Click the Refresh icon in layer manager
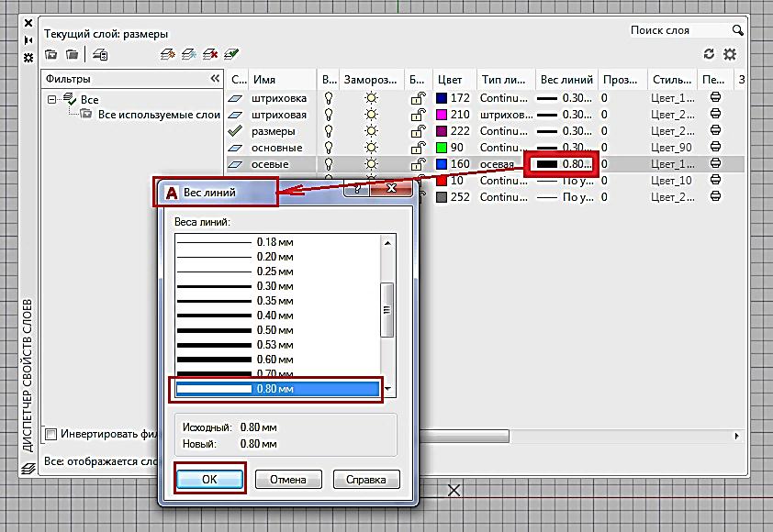This screenshot has height=532, width=773. (709, 55)
